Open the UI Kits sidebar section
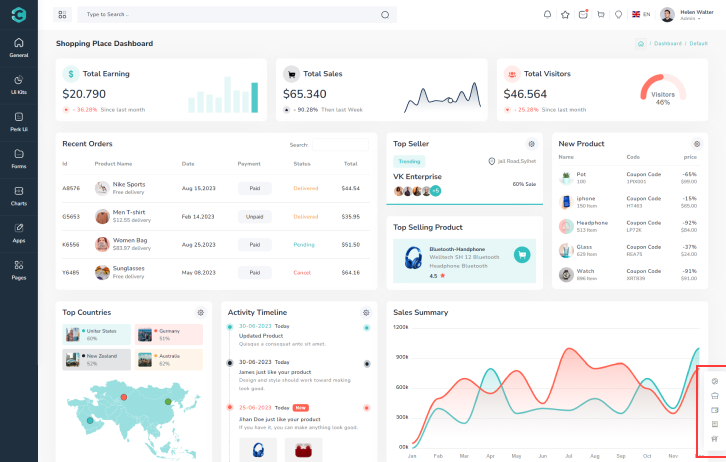726x462 pixels. (18, 84)
